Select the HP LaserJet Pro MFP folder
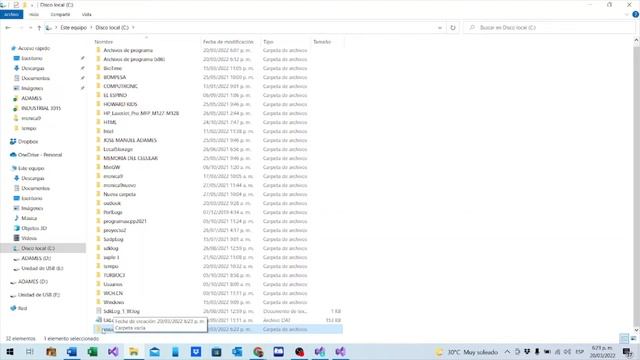640x360 pixels. [141, 113]
